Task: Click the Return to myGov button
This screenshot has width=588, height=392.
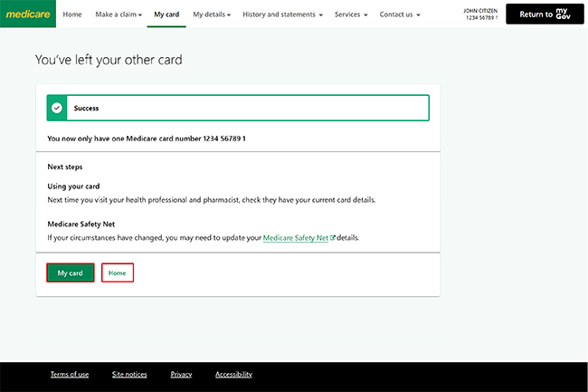Action: click(x=545, y=14)
